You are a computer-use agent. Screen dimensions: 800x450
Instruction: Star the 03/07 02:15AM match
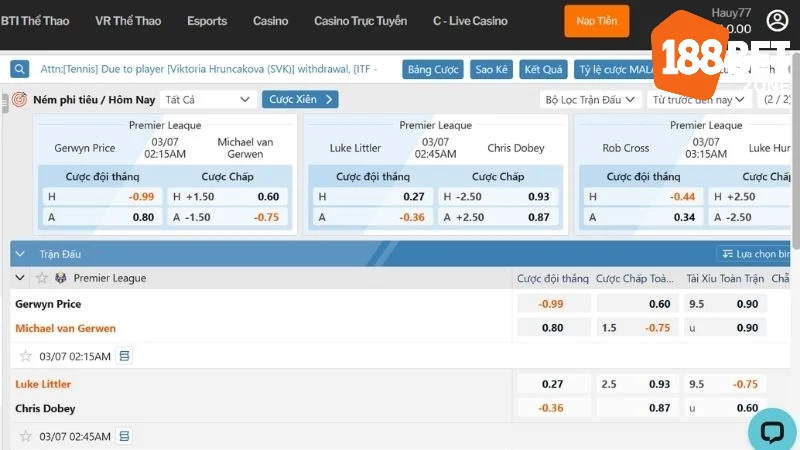[x=26, y=356]
